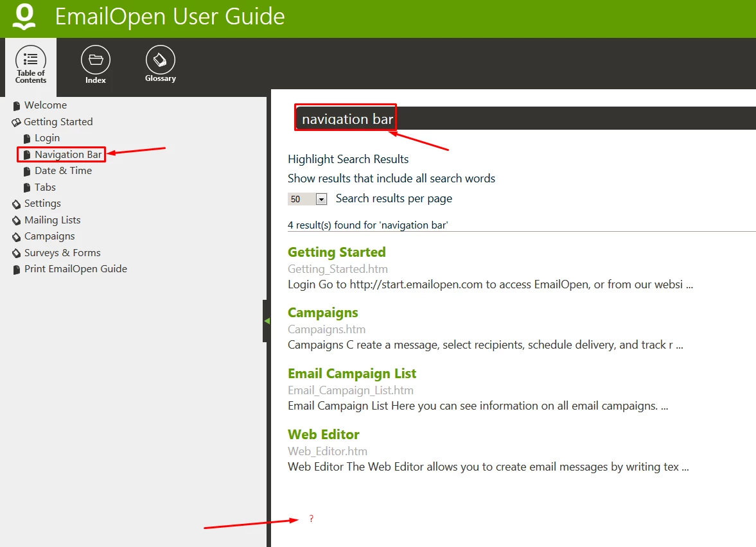Screen dimensions: 756x547
Task: Click the Date & Time page icon
Action: tap(27, 171)
